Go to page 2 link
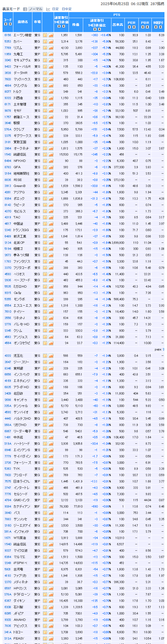167x644 pixels. tap(164, 349)
